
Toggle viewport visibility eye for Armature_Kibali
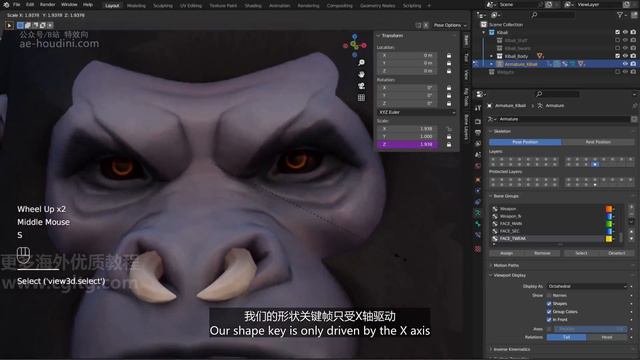coord(625,64)
